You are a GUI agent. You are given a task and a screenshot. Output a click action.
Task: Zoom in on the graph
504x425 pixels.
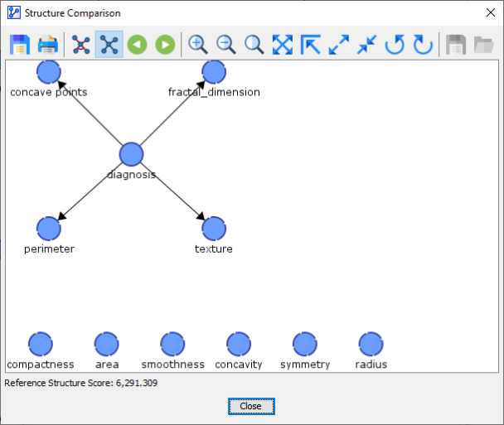point(197,45)
